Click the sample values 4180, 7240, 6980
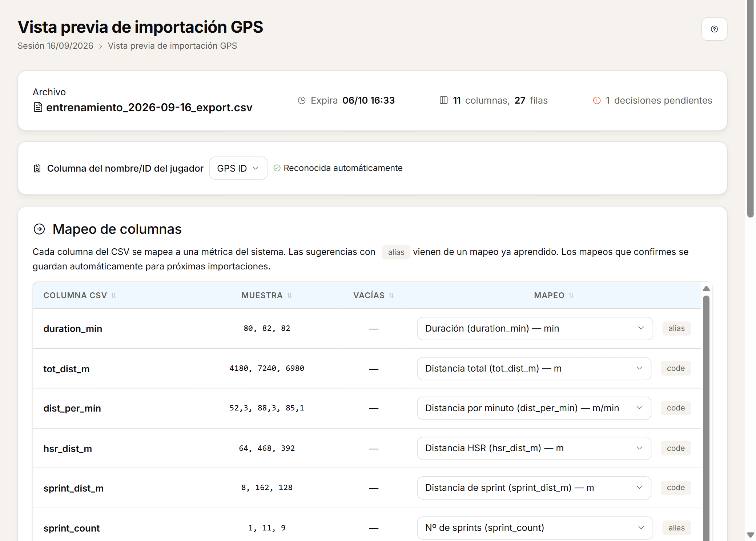This screenshot has height=541, width=756. coord(267,368)
